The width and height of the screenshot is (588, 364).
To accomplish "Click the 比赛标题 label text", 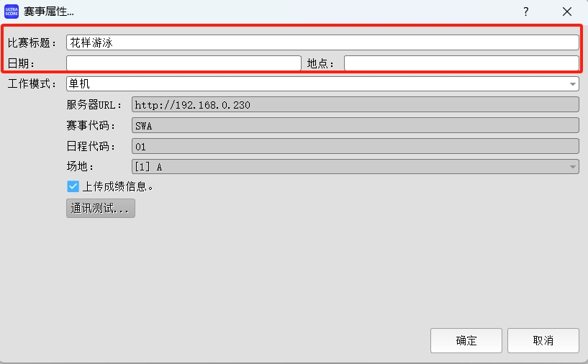I will [32, 43].
